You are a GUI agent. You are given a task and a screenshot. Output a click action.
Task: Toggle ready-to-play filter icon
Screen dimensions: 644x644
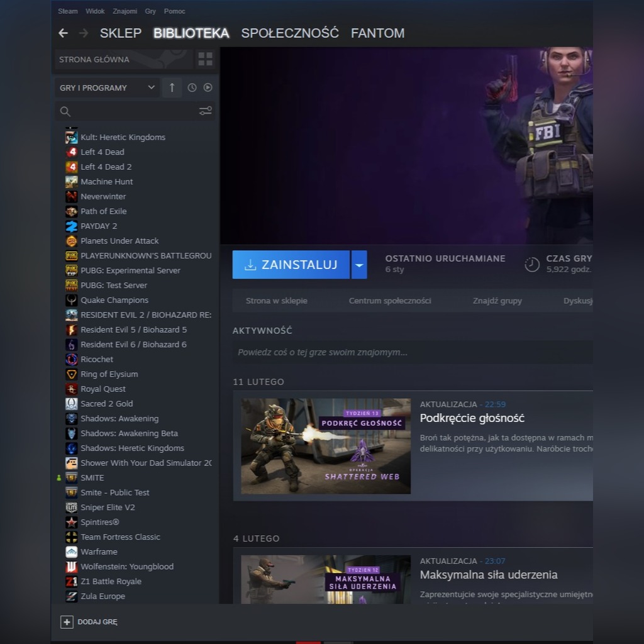tap(208, 87)
